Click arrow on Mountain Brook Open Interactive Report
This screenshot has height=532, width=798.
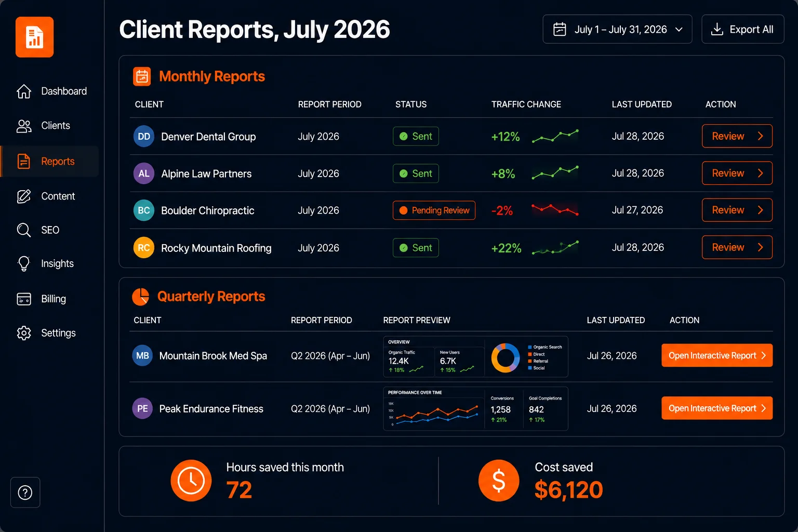point(763,355)
